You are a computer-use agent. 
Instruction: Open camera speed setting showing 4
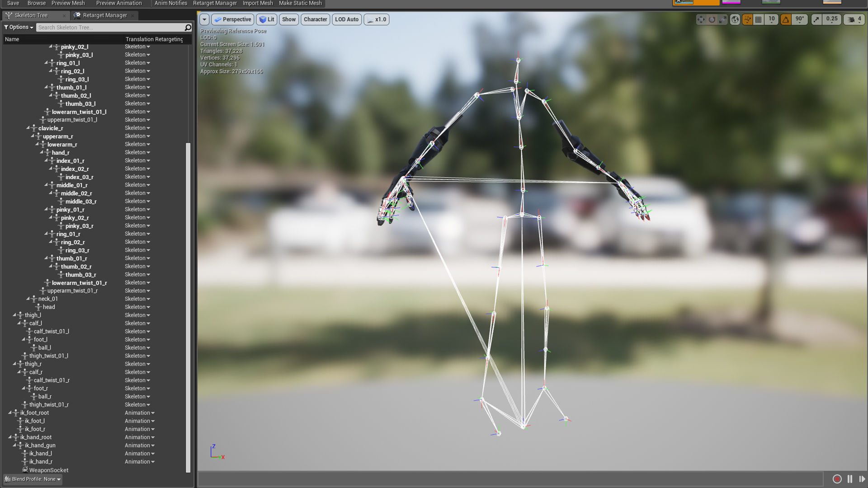click(x=854, y=19)
